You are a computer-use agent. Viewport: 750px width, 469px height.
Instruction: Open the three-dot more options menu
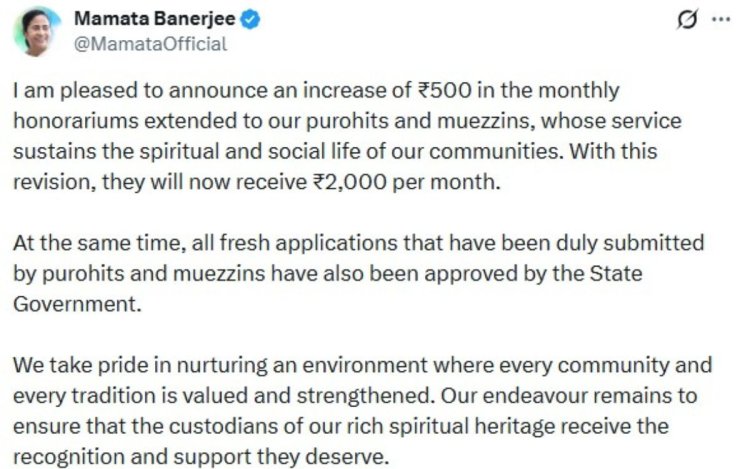[721, 20]
